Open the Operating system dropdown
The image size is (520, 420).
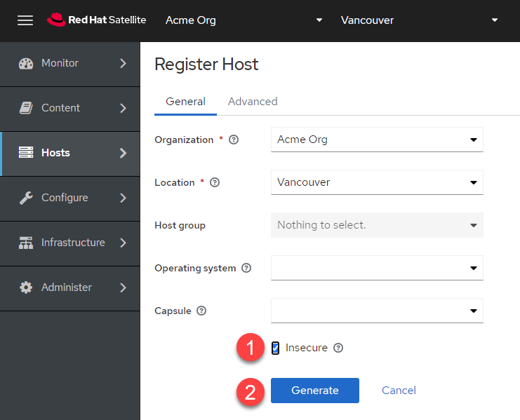point(377,268)
